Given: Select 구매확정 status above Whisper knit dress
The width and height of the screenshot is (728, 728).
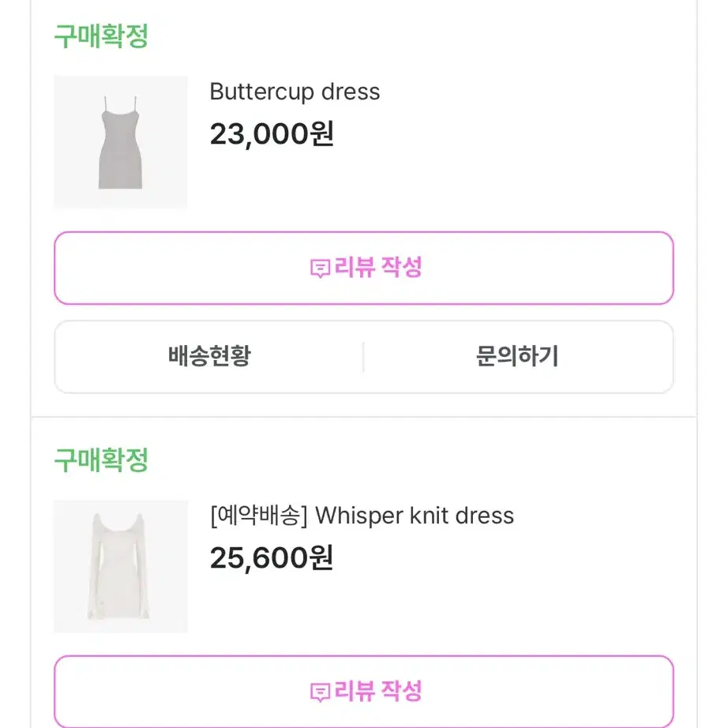Looking at the screenshot, I should point(101,460).
